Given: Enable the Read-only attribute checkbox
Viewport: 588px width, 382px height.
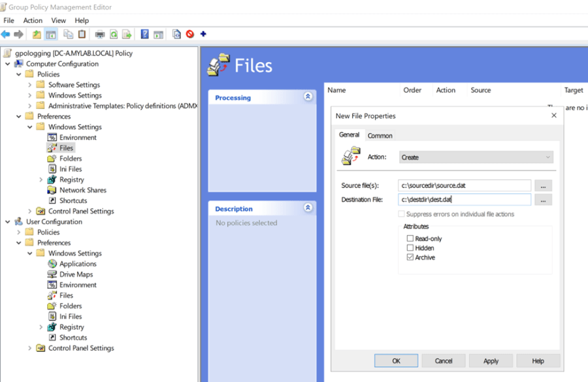Looking at the screenshot, I should (410, 239).
